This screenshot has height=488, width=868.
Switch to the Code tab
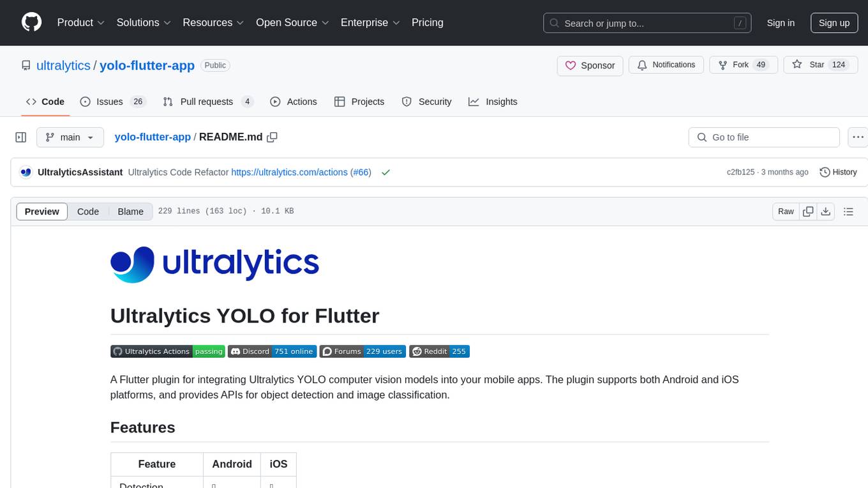point(45,102)
